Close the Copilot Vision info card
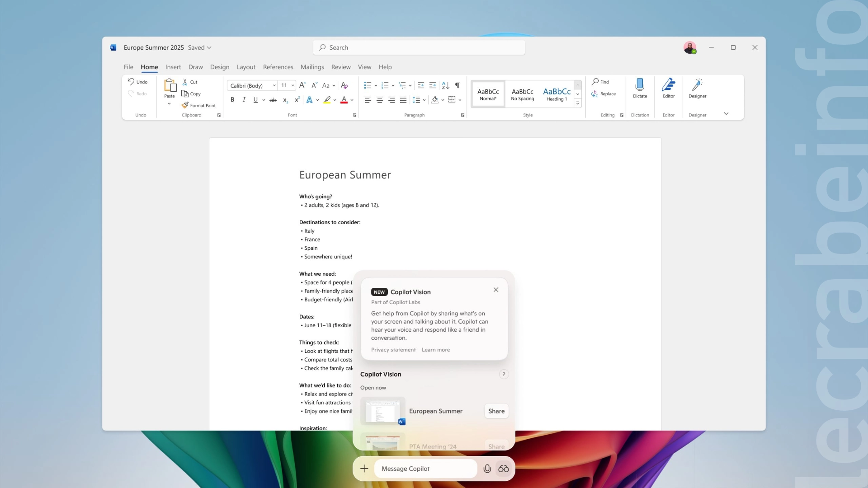Image resolution: width=868 pixels, height=488 pixels. point(496,290)
